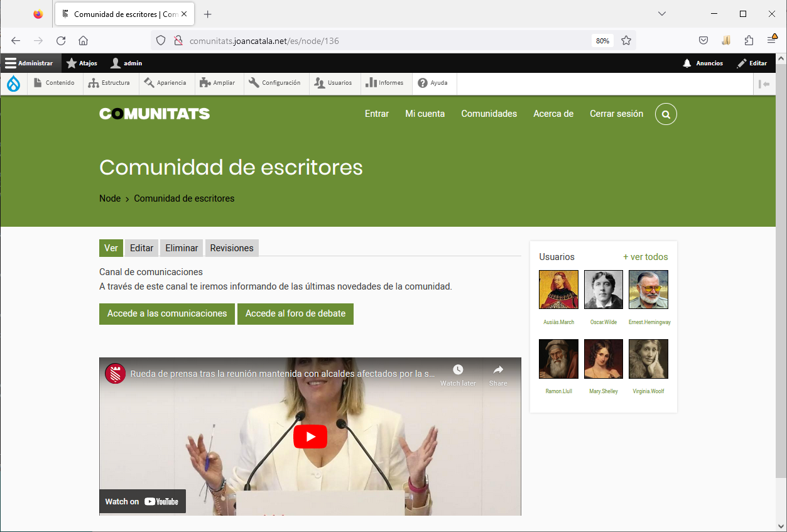
Task: Open Acerca de page
Action: (x=553, y=114)
